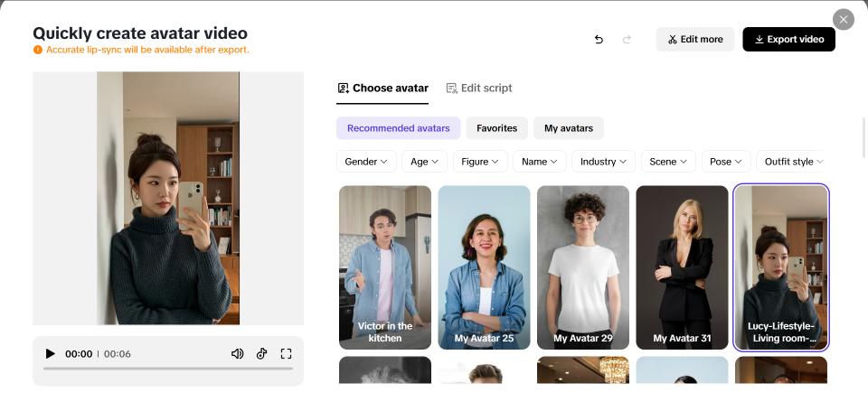The height and width of the screenshot is (402, 868).
Task: Select the Choose avatar tab
Action: point(382,89)
